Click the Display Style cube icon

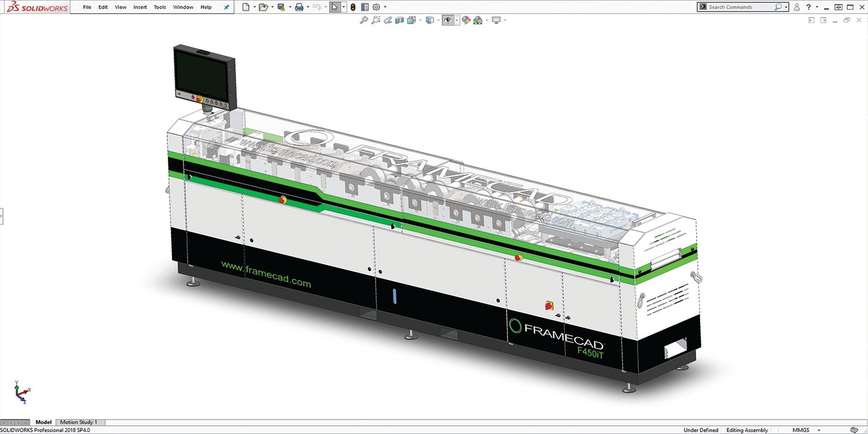429,20
